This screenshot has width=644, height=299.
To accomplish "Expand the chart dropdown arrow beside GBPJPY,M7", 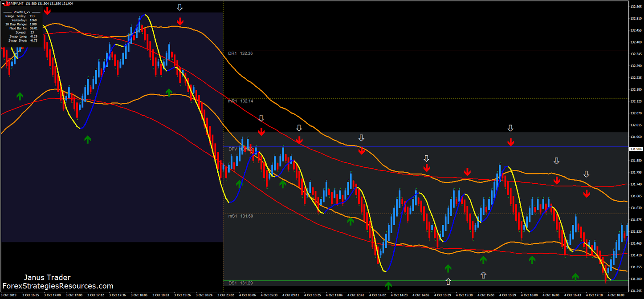I will click(3, 3).
